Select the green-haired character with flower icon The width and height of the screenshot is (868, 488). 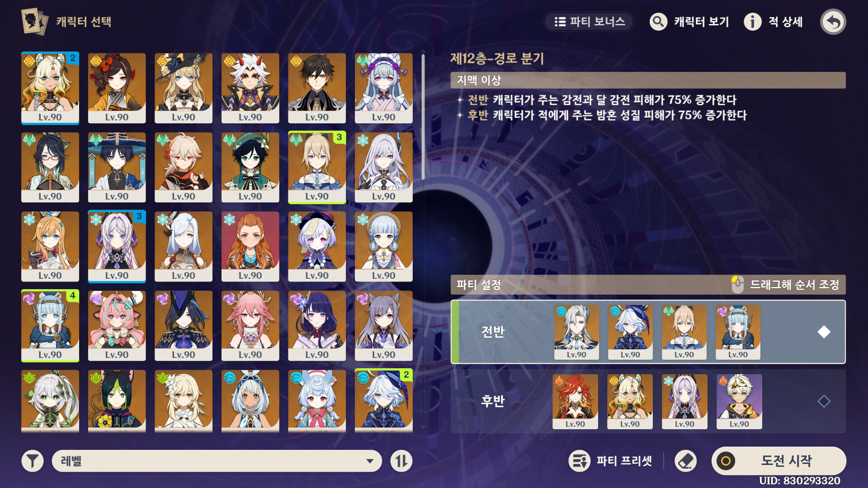coord(117,401)
